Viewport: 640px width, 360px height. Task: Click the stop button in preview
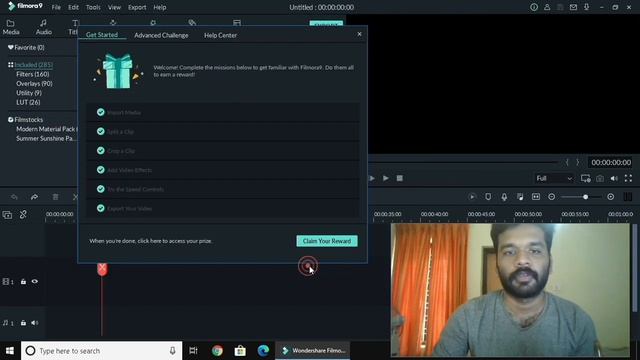(x=400, y=178)
